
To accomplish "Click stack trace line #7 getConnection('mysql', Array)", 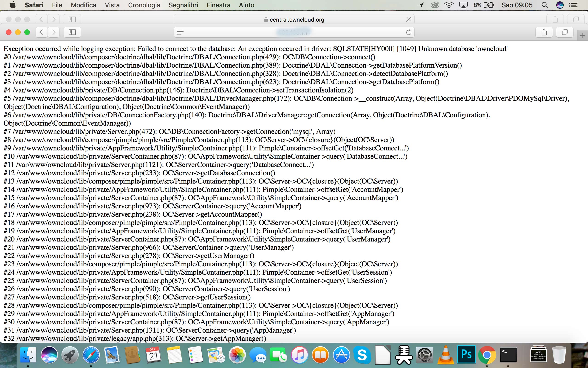I will (x=170, y=131).
